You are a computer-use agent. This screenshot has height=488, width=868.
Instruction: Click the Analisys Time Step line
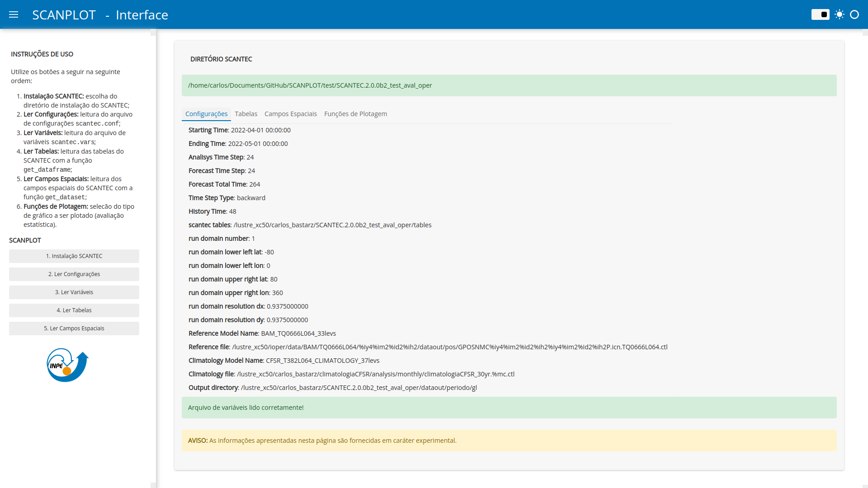click(221, 157)
